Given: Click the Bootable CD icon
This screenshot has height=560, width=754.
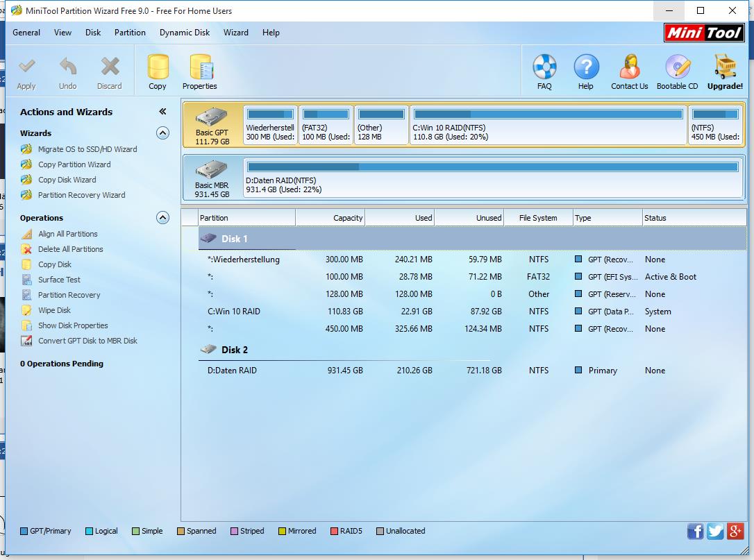Looking at the screenshot, I should tap(678, 67).
